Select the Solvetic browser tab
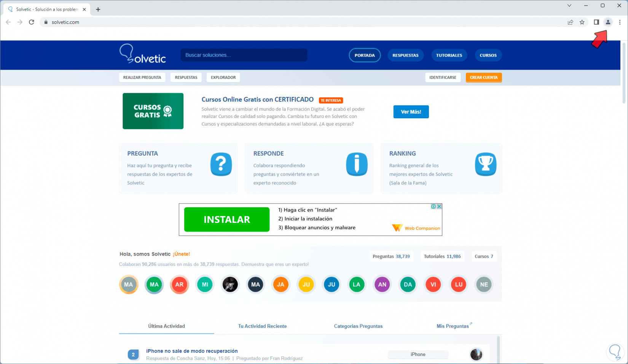 tap(47, 9)
